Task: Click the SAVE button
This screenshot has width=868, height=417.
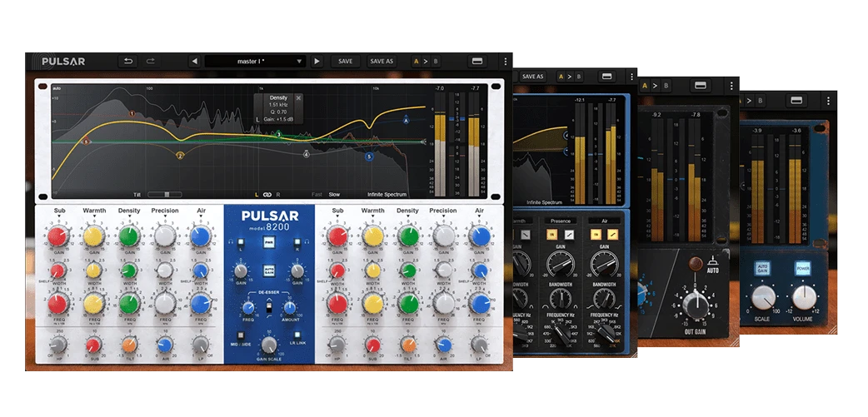Action: 345,61
